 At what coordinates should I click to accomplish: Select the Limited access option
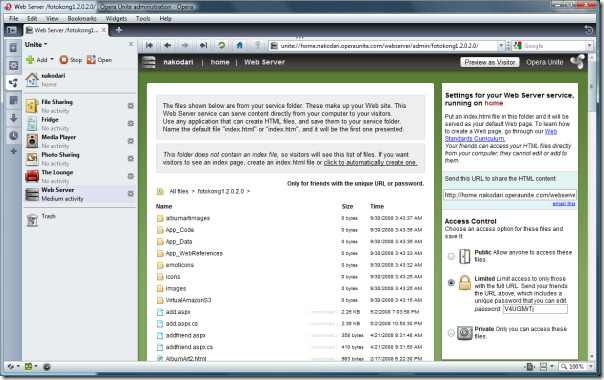click(x=451, y=282)
